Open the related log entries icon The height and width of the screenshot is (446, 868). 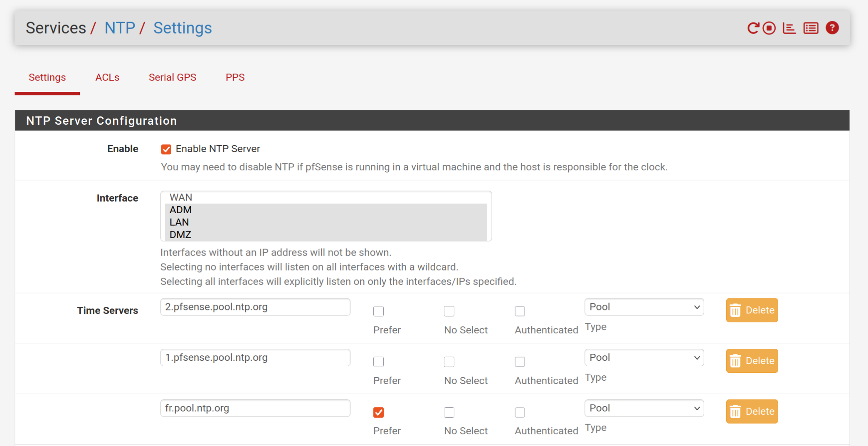pos(811,28)
